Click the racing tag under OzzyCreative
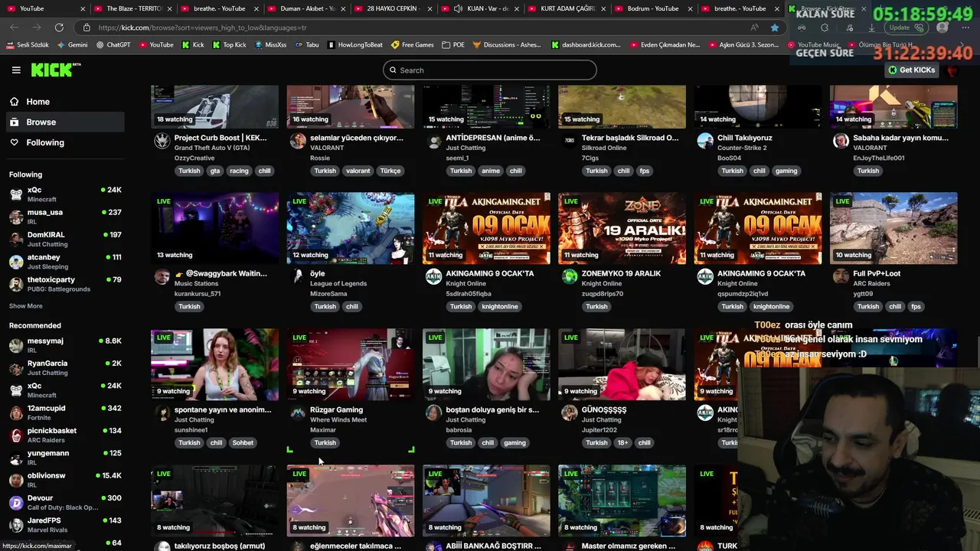Screen dimensions: 980x551 click(239, 171)
